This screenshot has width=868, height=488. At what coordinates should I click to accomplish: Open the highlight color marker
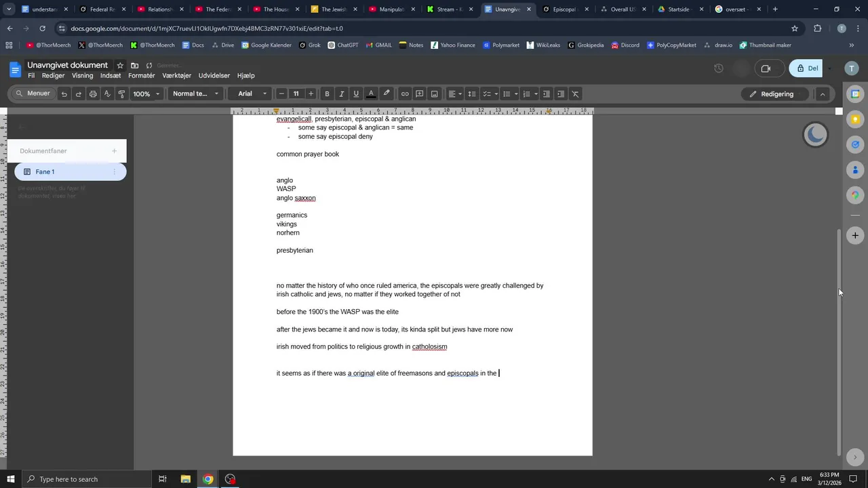click(x=387, y=94)
